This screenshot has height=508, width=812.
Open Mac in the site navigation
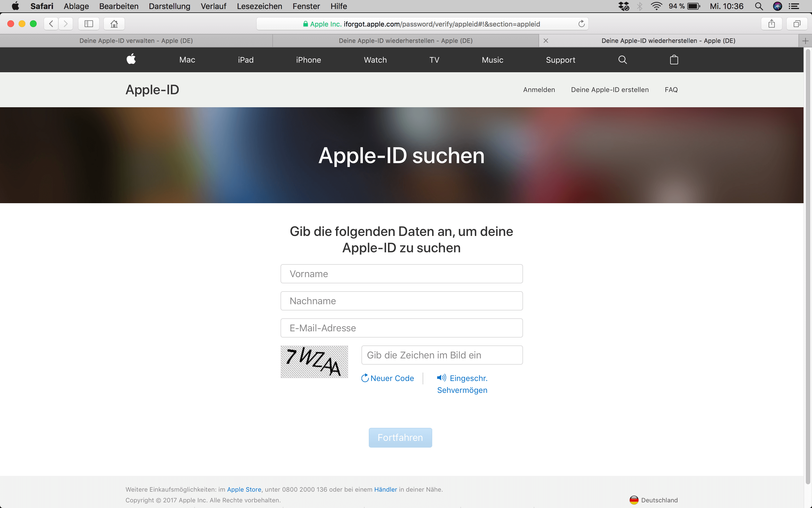click(187, 60)
